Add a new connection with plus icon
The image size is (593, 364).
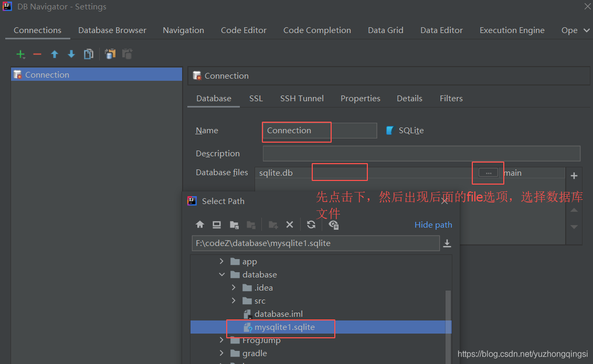pyautogui.click(x=20, y=54)
